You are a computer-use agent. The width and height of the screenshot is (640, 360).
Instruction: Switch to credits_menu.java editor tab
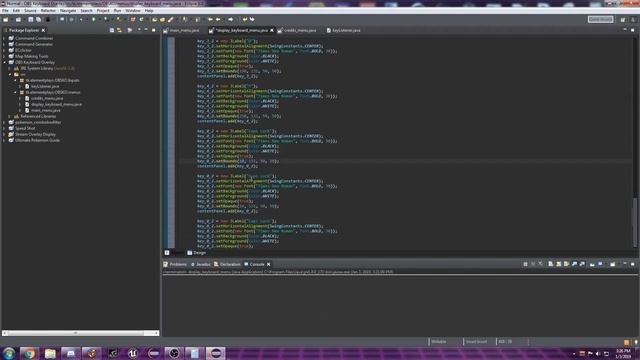coord(298,31)
